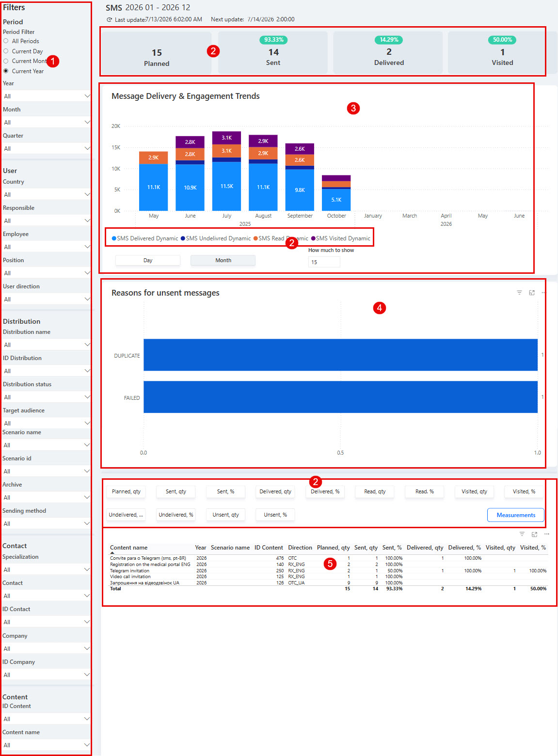
Task: Expand the Position dropdown
Action: (x=46, y=273)
